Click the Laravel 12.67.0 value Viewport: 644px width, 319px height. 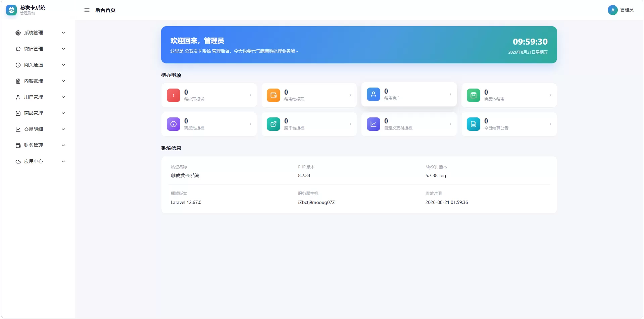186,202
